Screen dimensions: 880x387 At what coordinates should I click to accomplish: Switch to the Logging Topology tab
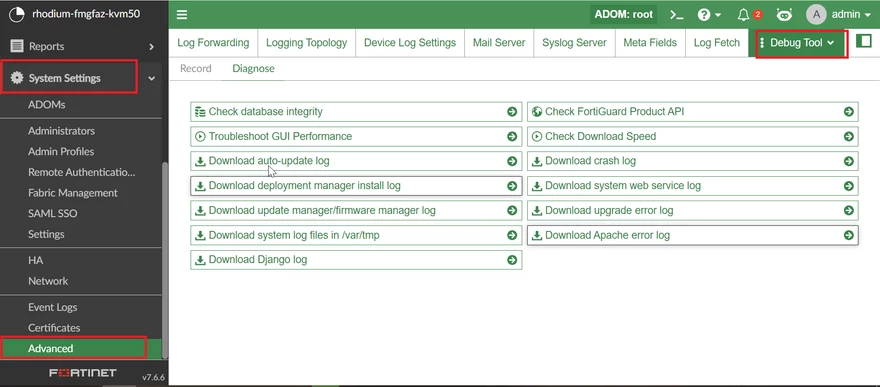click(x=306, y=43)
